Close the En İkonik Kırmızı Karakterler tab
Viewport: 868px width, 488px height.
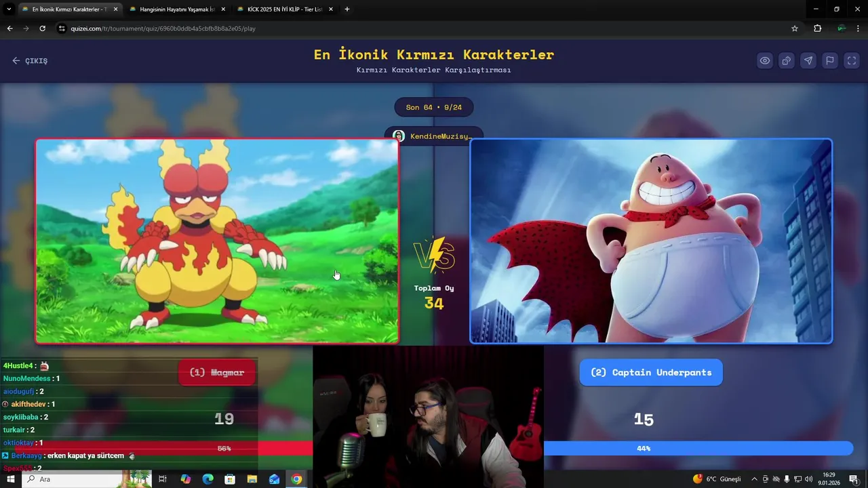(x=115, y=9)
